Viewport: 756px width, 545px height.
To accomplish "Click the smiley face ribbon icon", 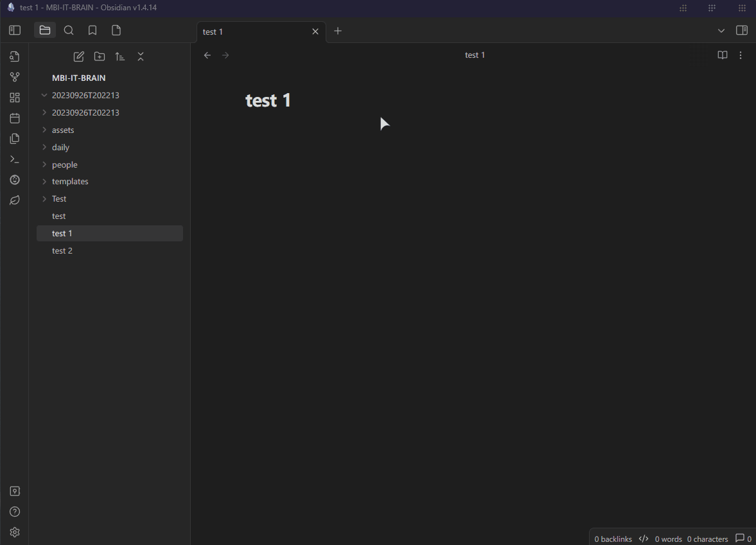I will [15, 180].
